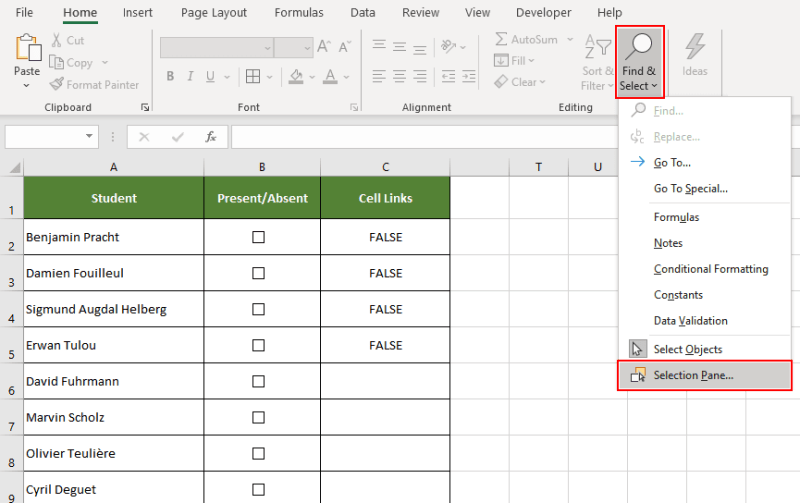Click the font color A swatch
This screenshot has width=800, height=503.
tap(331, 77)
